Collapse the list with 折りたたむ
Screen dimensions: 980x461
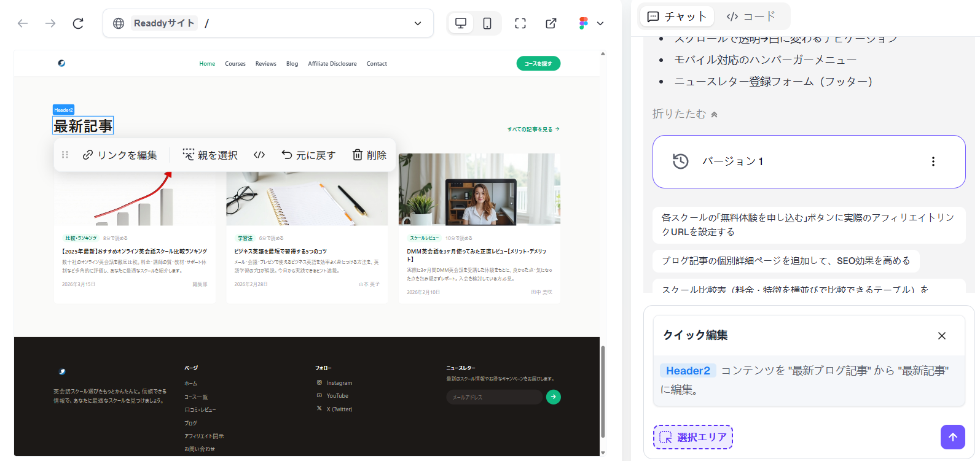point(685,114)
